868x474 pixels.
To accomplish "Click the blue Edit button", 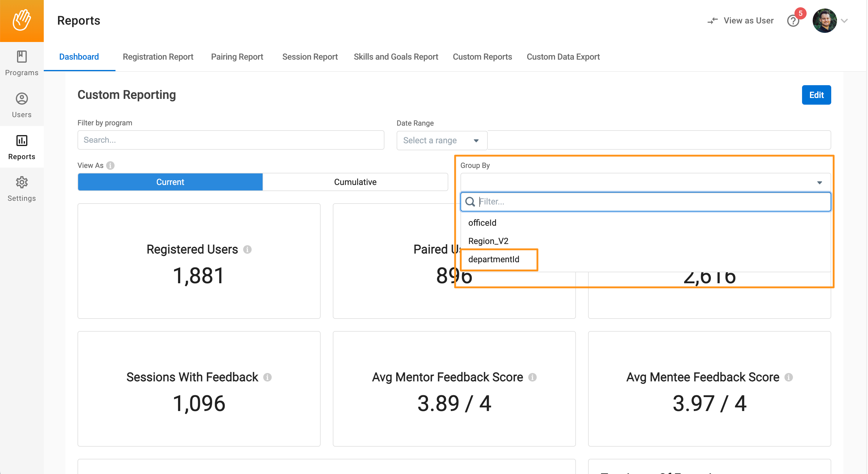I will coord(816,95).
